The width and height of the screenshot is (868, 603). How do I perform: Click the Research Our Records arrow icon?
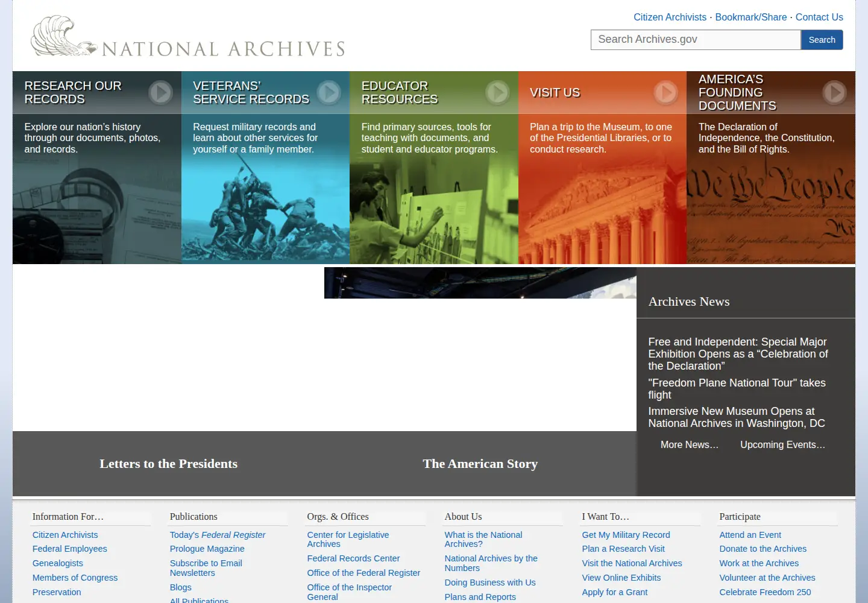(x=160, y=92)
